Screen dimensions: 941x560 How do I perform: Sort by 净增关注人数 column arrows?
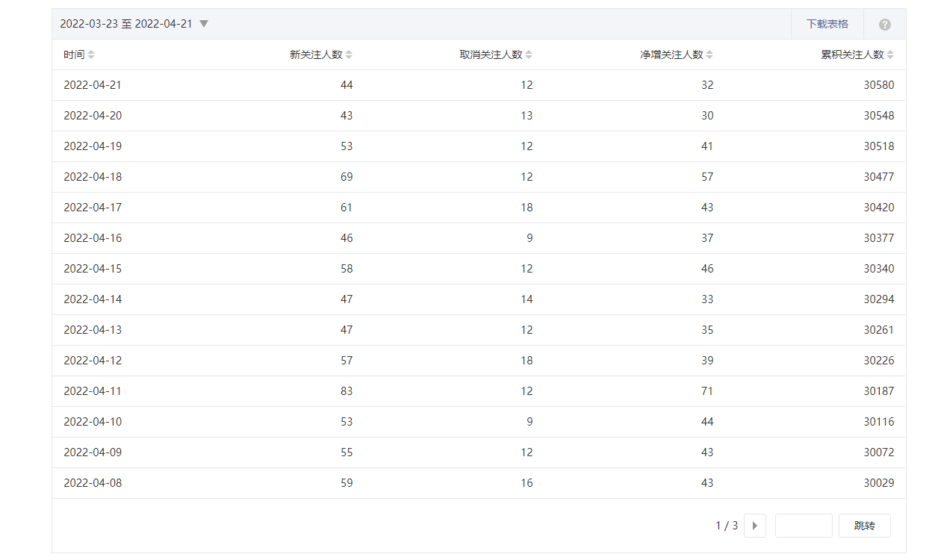pos(709,55)
